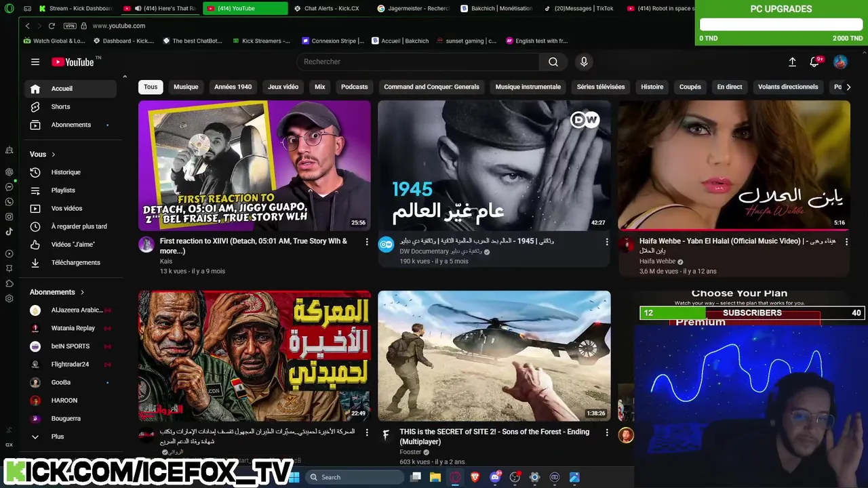
Task: Open AlJazeera Arabic subscription
Action: 71,310
